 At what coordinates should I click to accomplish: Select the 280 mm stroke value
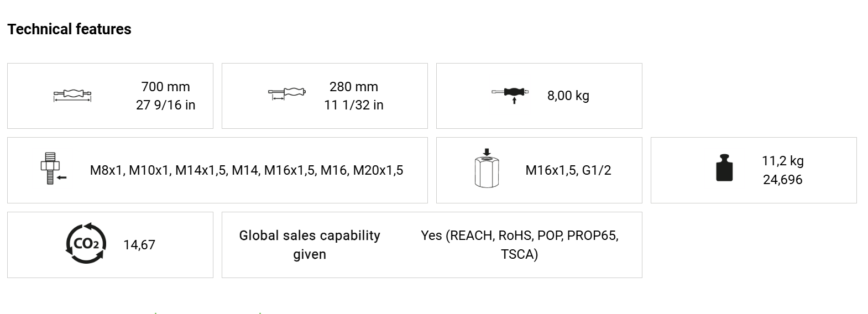(x=354, y=87)
